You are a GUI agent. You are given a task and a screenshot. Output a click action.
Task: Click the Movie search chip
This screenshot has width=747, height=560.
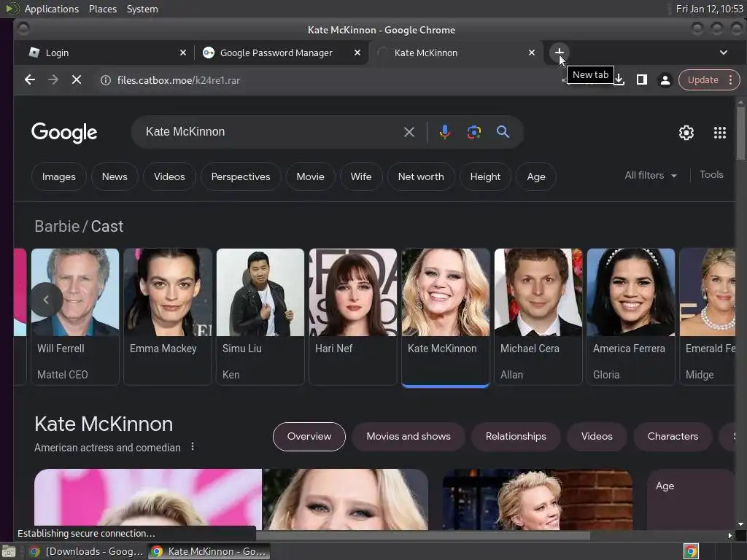[x=310, y=176]
